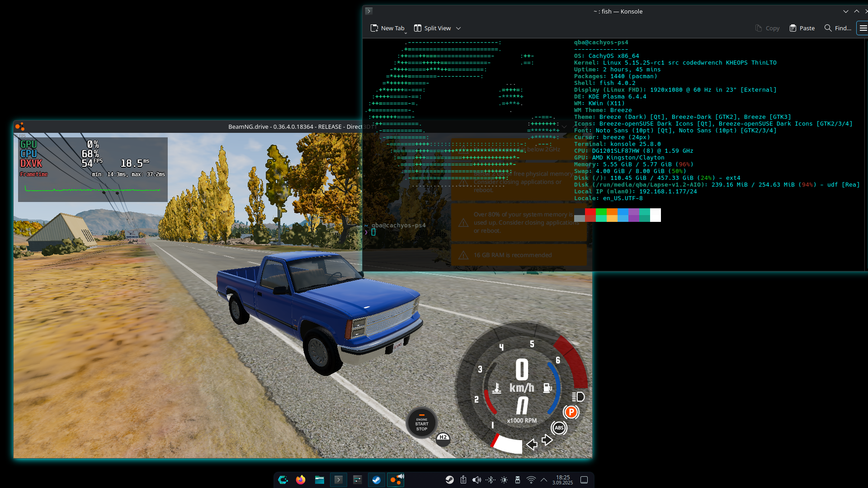
Task: Open the Wi-Fi network tray icon
Action: point(531,480)
